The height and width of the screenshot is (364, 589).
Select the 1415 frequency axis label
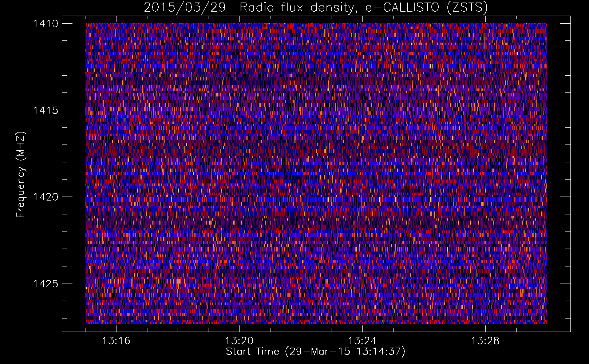click(46, 110)
